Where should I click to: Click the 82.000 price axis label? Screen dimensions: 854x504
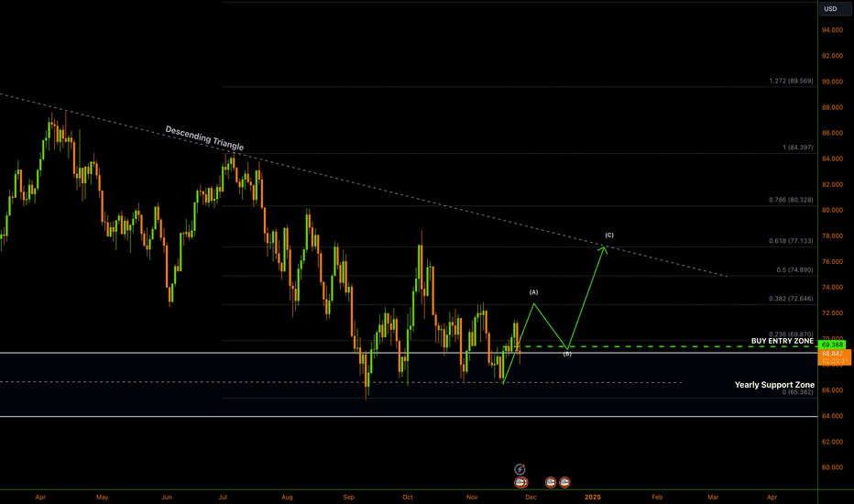click(832, 185)
